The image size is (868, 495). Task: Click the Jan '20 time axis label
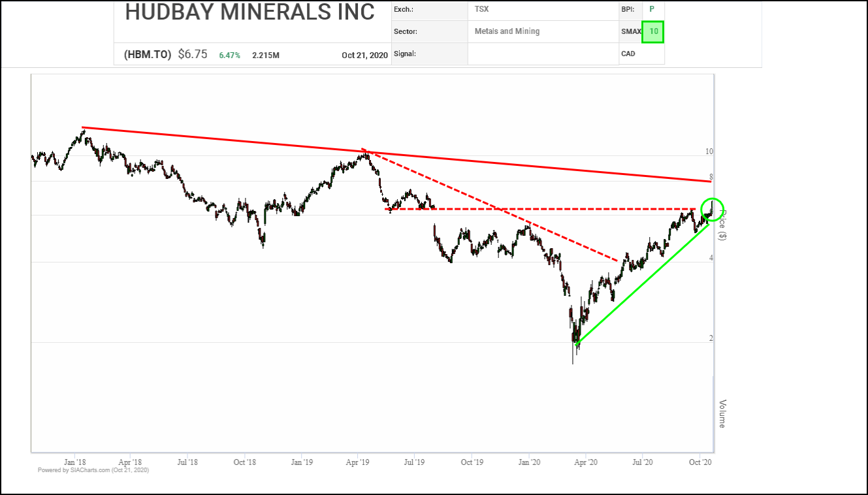[529, 462]
